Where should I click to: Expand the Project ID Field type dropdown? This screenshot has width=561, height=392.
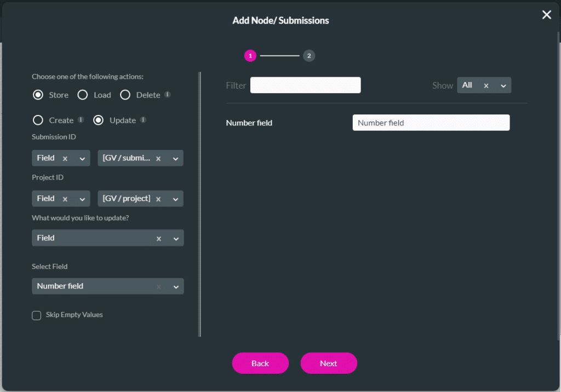[82, 199]
